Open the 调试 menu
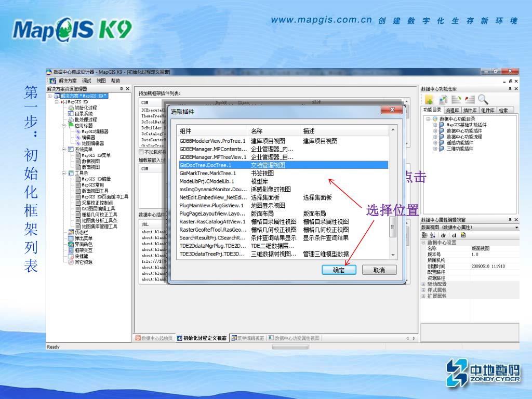The image size is (532, 399). pyautogui.click(x=87, y=81)
